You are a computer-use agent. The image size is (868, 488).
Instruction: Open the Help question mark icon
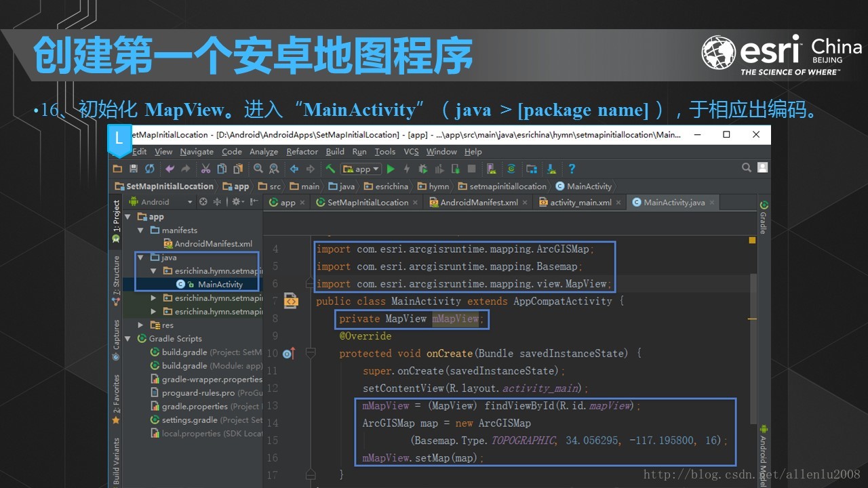coord(572,169)
